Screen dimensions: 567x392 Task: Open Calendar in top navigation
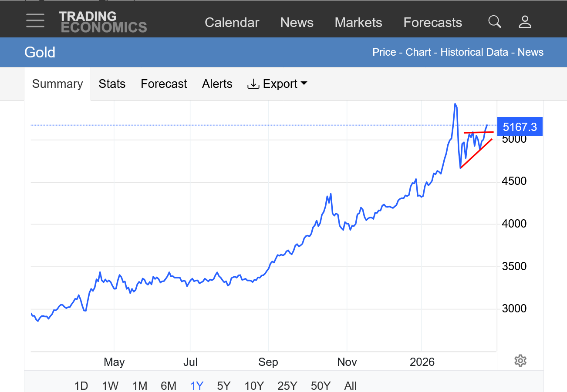click(232, 23)
